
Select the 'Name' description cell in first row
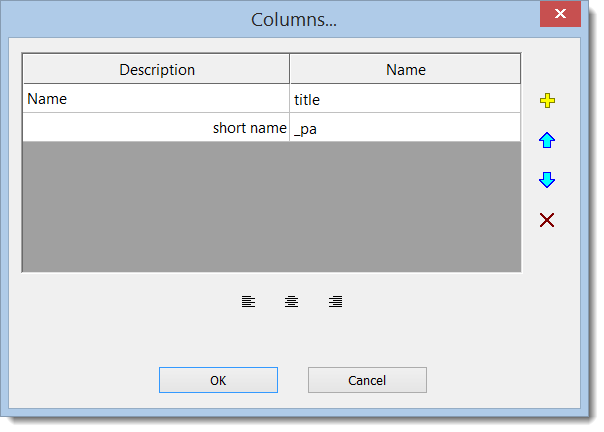pos(156,99)
